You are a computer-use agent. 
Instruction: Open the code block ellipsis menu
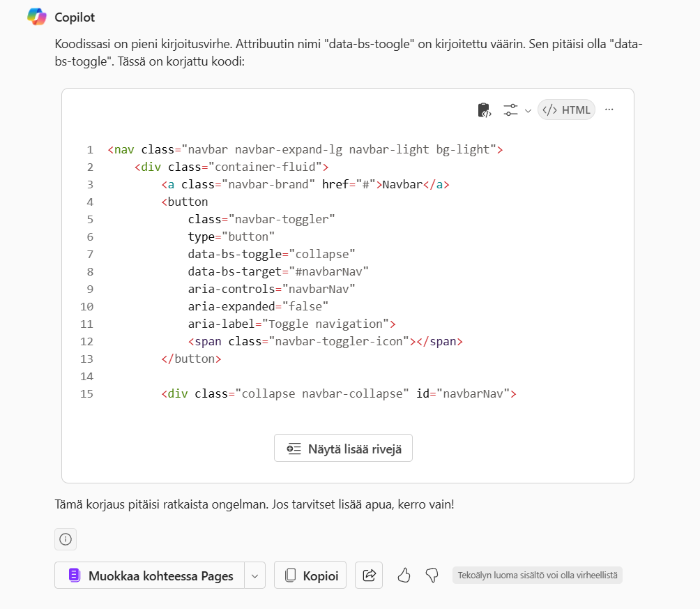pyautogui.click(x=609, y=110)
